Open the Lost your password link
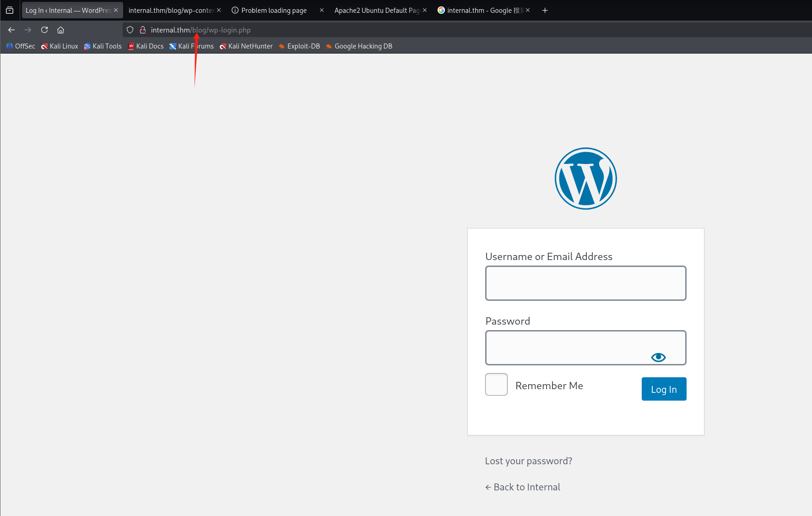Image resolution: width=812 pixels, height=516 pixels. [529, 461]
